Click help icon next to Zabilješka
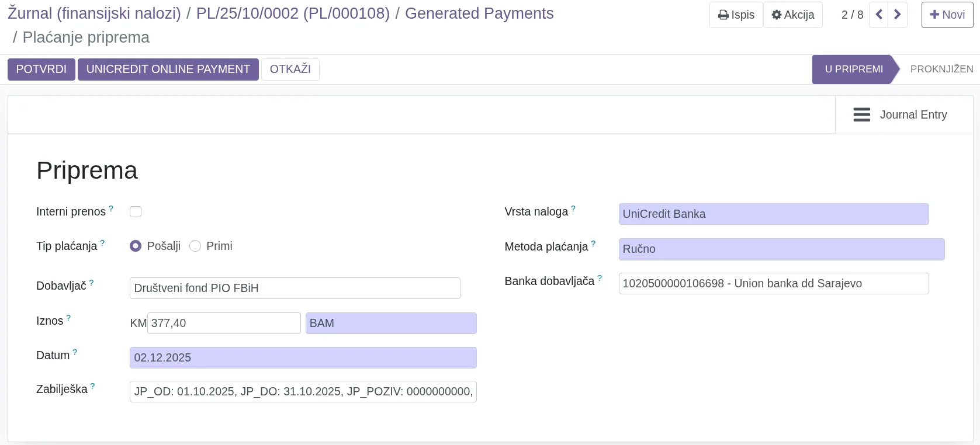 92,387
